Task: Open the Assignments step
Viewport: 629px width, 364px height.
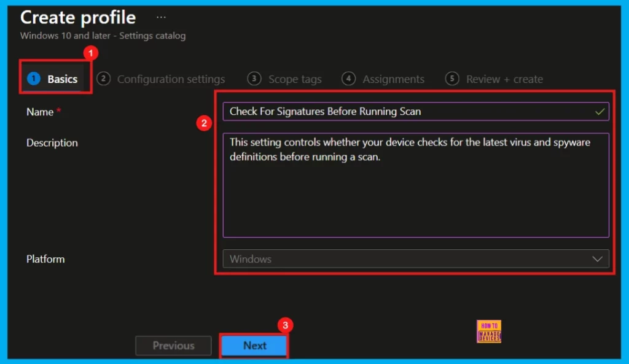Action: (x=383, y=79)
